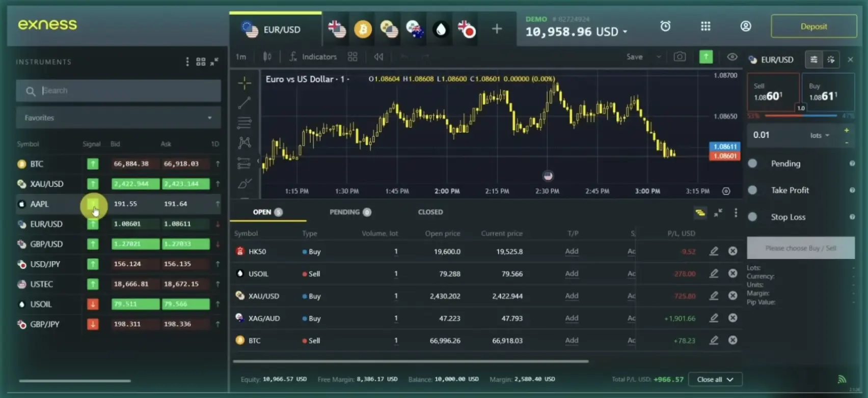Click the Save chart button

pyautogui.click(x=634, y=56)
